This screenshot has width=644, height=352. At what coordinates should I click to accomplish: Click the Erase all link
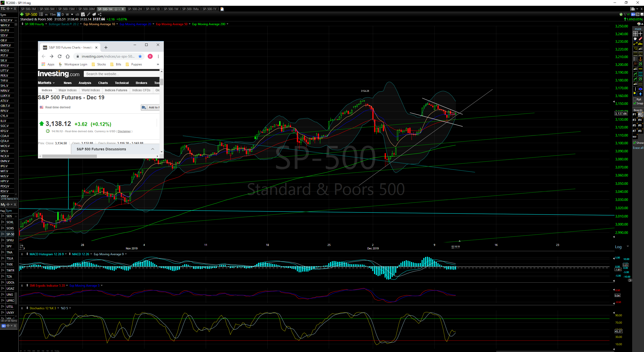[638, 148]
